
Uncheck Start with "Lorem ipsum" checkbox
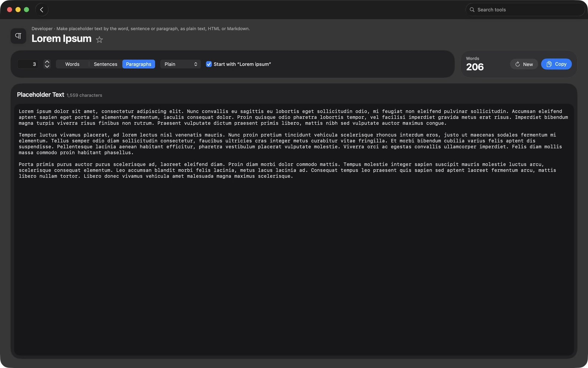(209, 64)
